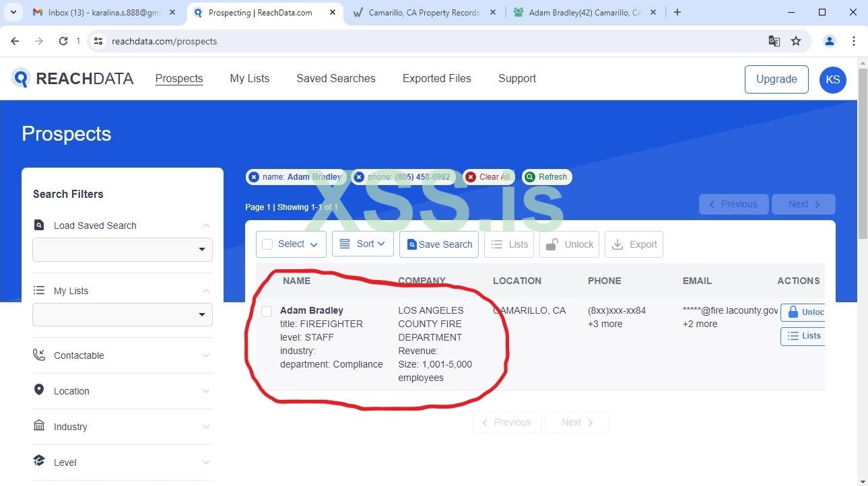The image size is (868, 486).
Task: View site information icon in address bar
Action: pos(98,41)
